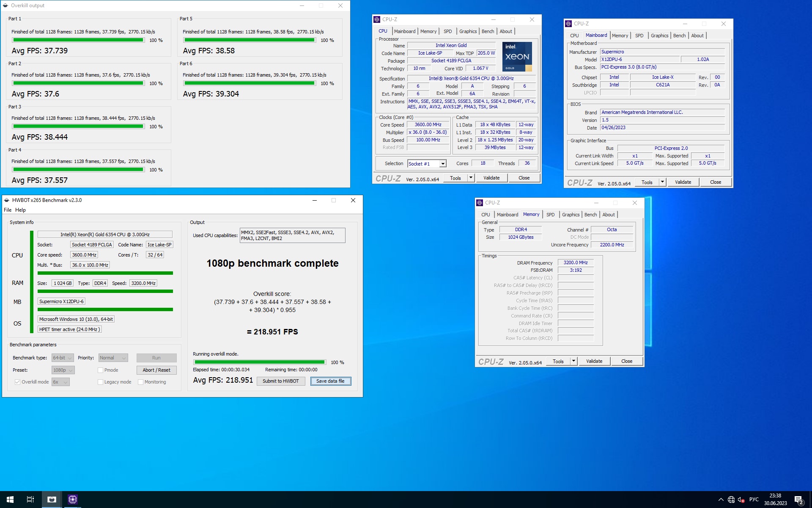Select CPU tab in CPU-Z Memory window
This screenshot has width=812, height=508.
(486, 215)
